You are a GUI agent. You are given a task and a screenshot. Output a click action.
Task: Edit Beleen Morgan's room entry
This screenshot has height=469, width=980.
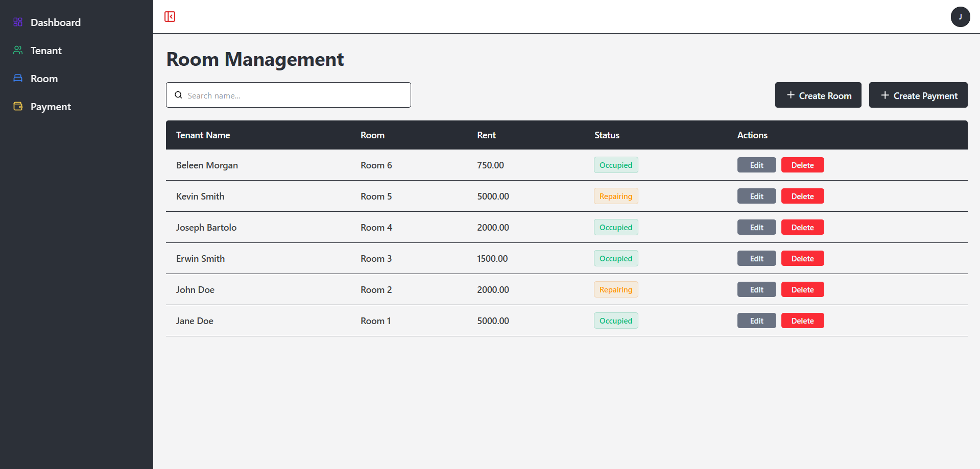756,165
